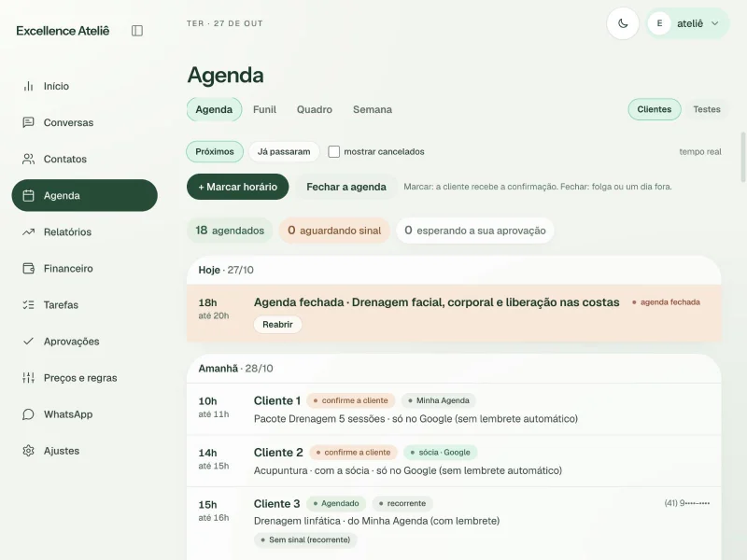Click the Agenda calendar icon
The height and width of the screenshot is (560, 747).
[x=29, y=196]
